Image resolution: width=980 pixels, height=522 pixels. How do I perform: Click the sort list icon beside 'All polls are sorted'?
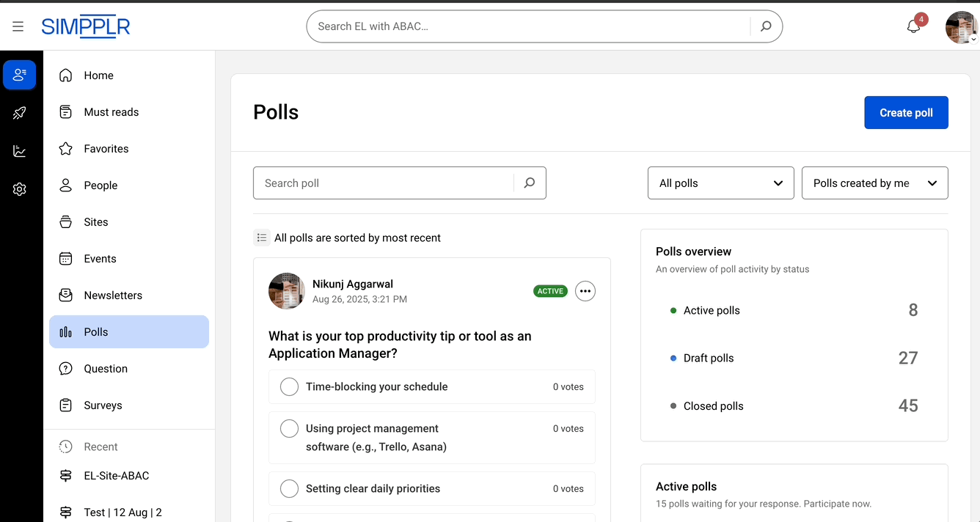pos(262,237)
